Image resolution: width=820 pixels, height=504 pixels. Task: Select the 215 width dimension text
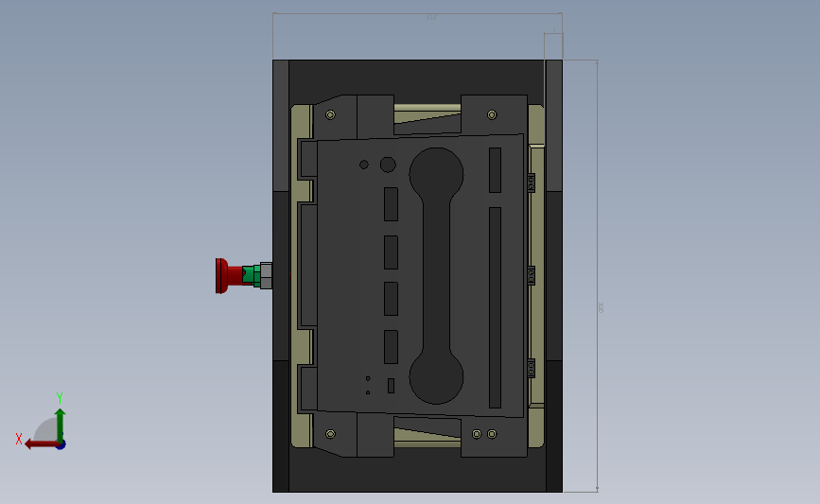click(x=431, y=17)
